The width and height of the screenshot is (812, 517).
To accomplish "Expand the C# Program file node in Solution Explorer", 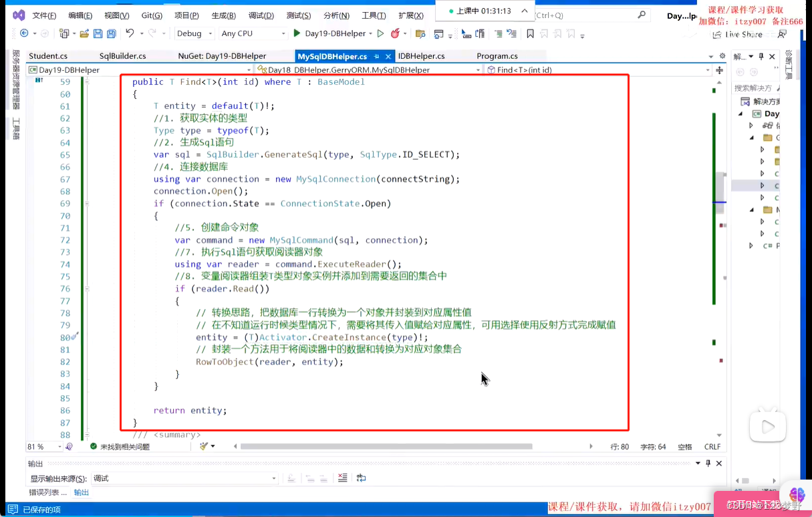I will (751, 245).
